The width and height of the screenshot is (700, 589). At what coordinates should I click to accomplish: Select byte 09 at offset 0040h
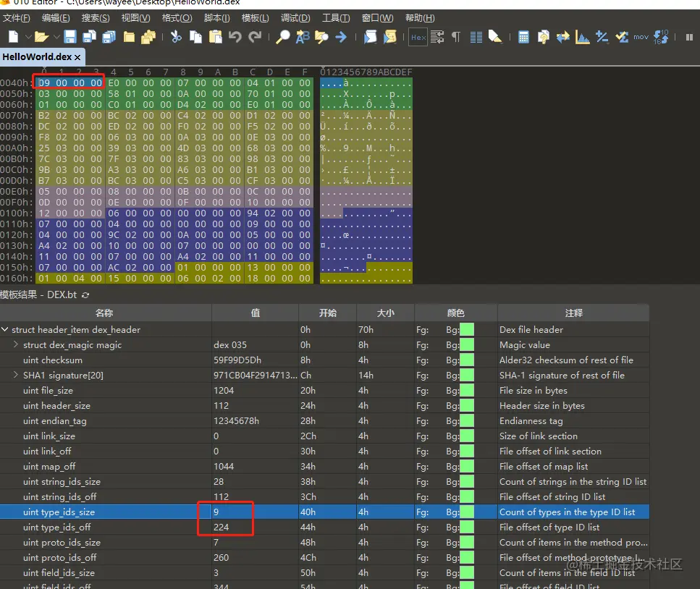(44, 82)
